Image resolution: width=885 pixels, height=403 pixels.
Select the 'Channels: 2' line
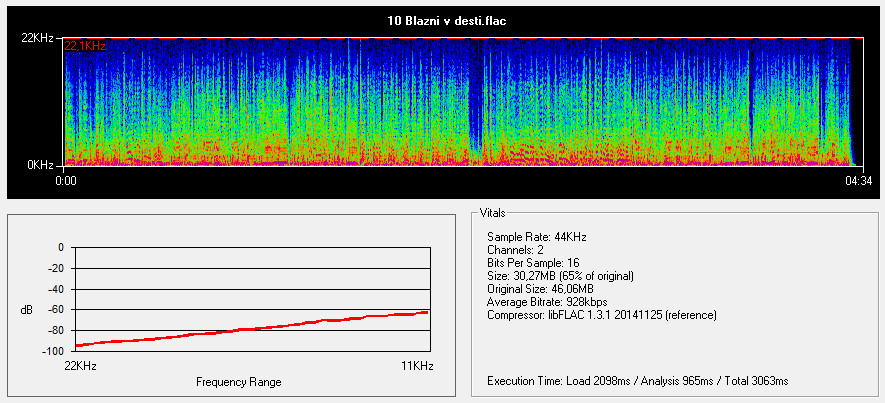point(517,249)
